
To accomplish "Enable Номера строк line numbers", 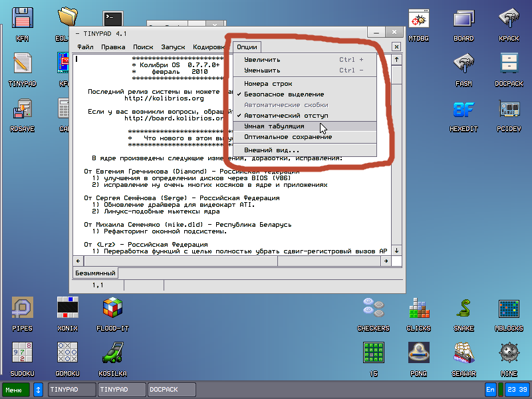I will 268,84.
